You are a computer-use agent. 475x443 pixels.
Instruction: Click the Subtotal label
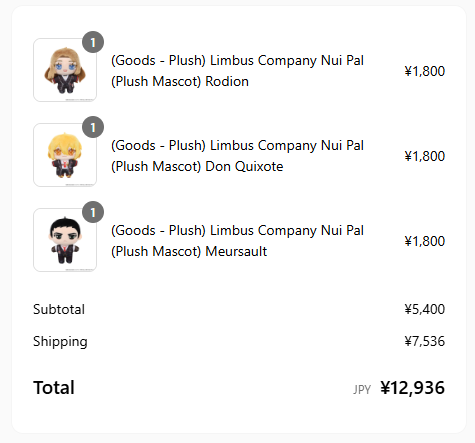click(59, 309)
